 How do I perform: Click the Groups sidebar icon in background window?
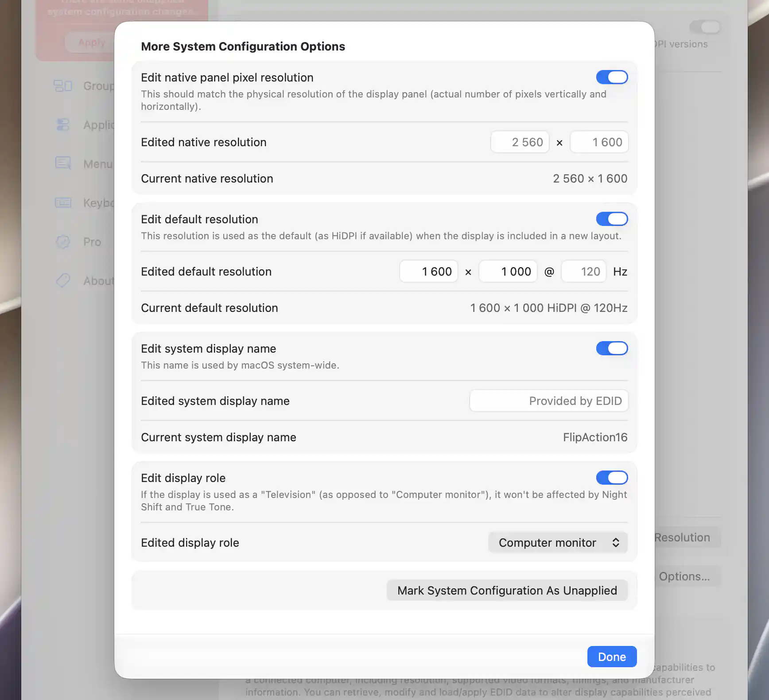pos(63,86)
